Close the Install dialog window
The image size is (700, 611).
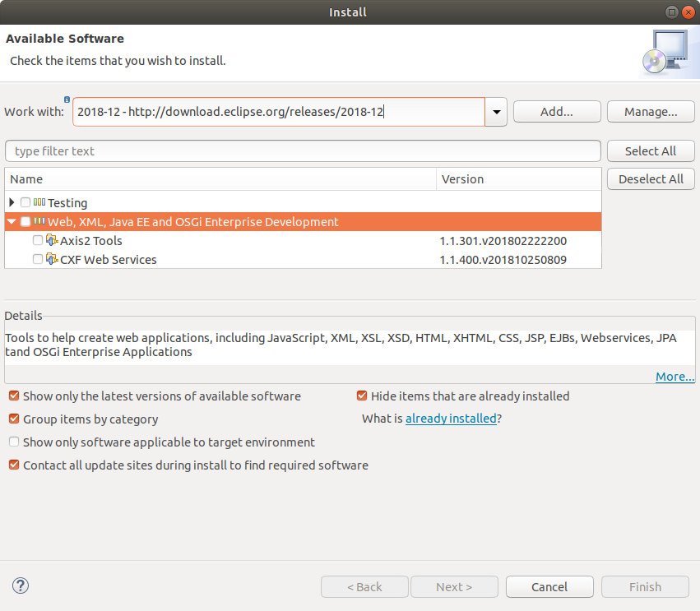(688, 12)
